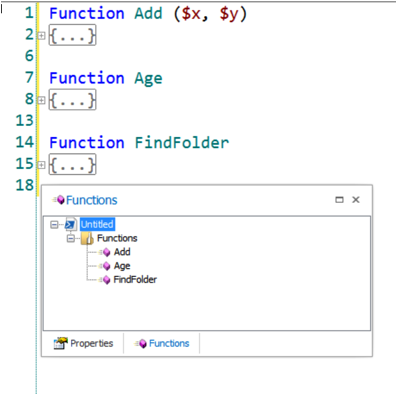The image size is (397, 395).
Task: Select the Add function in tree
Action: coord(122,252)
